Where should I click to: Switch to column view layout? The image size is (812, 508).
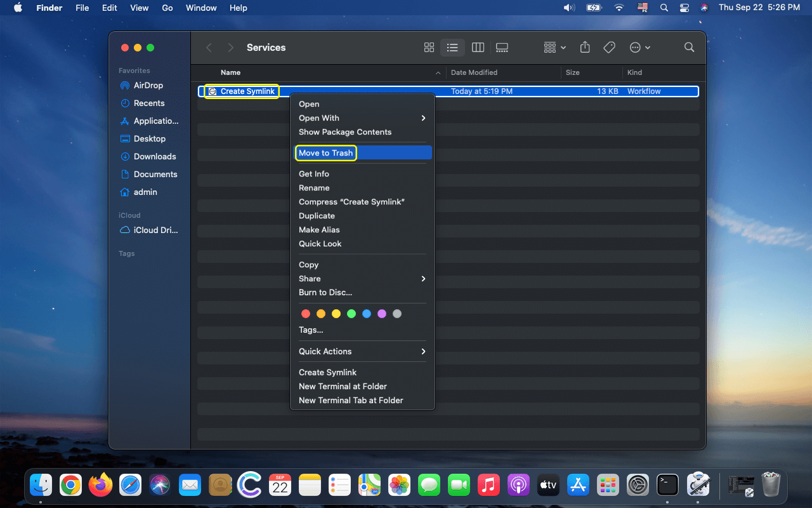pyautogui.click(x=478, y=47)
